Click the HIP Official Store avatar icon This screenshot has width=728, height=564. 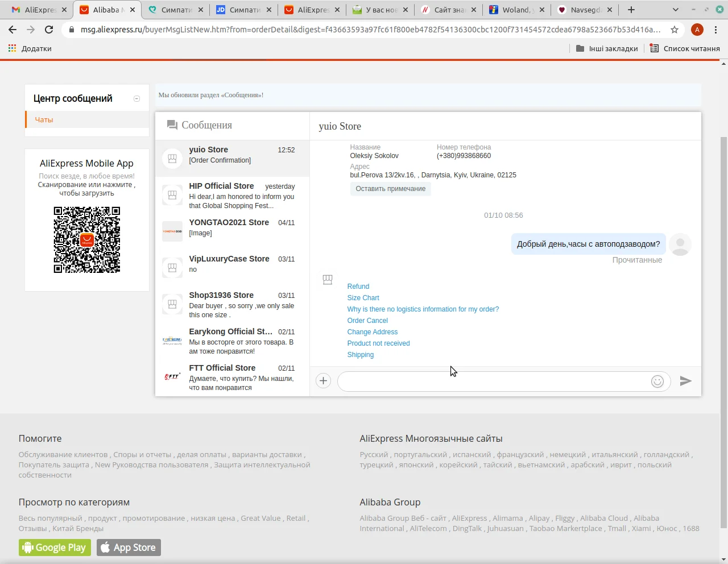[x=172, y=195]
